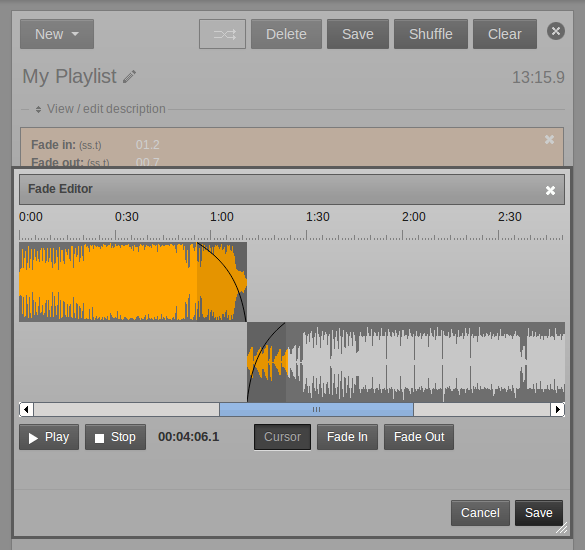Click the right arrow of waveform scrollbar
The width and height of the screenshot is (585, 550).
point(557,409)
